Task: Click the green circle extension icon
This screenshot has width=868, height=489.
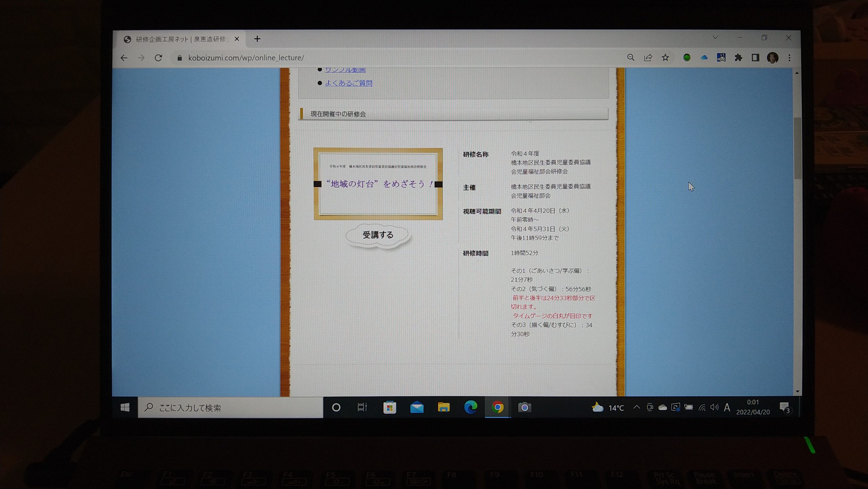Action: (x=687, y=58)
